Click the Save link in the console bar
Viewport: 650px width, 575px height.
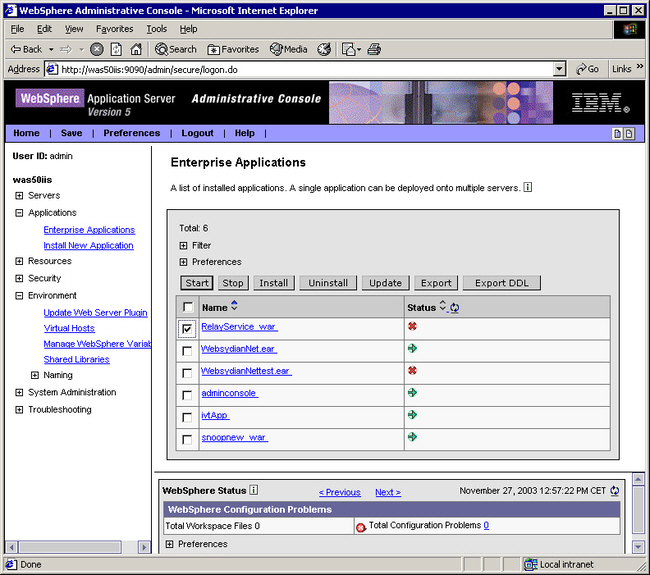click(71, 133)
